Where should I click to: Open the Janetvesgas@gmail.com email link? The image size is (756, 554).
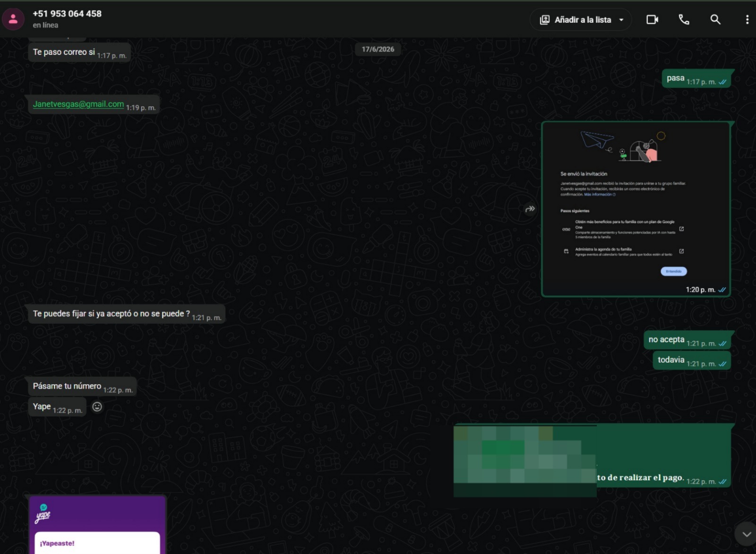tap(78, 104)
